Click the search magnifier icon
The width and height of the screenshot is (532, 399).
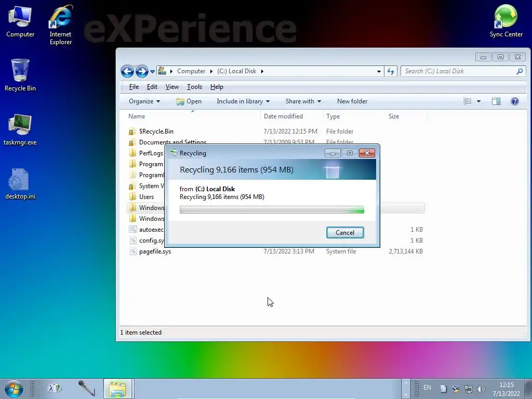(x=520, y=71)
